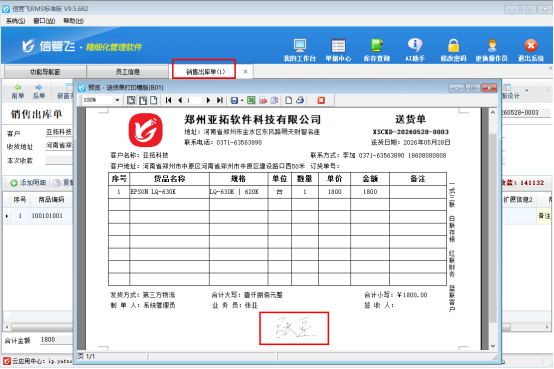
Task: Click the copy pages icon in preview toolbar
Action: 274,100
